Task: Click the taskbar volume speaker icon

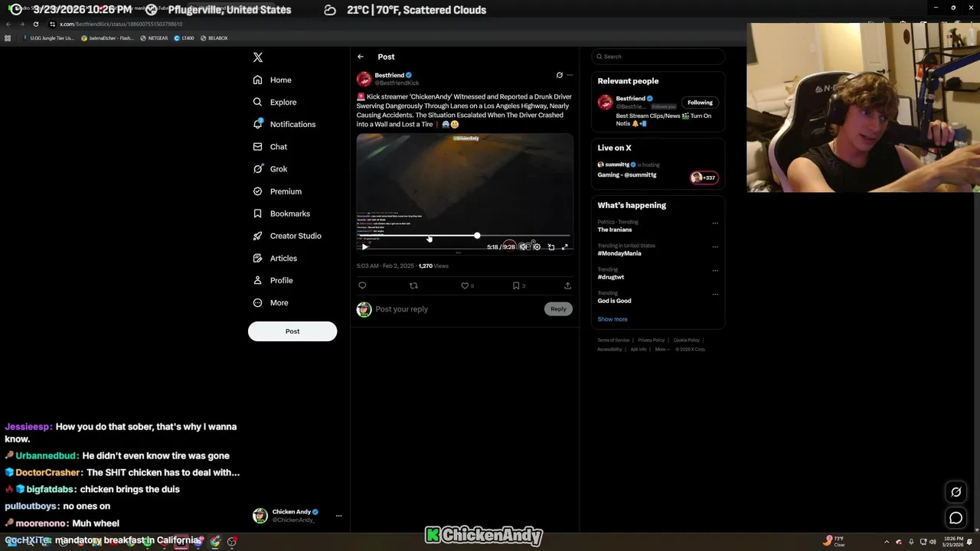Action: [933, 542]
